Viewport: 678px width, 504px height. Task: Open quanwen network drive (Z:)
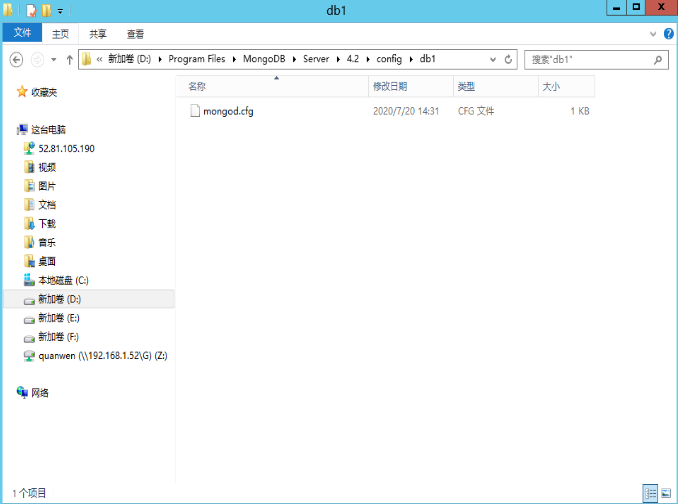coord(103,356)
